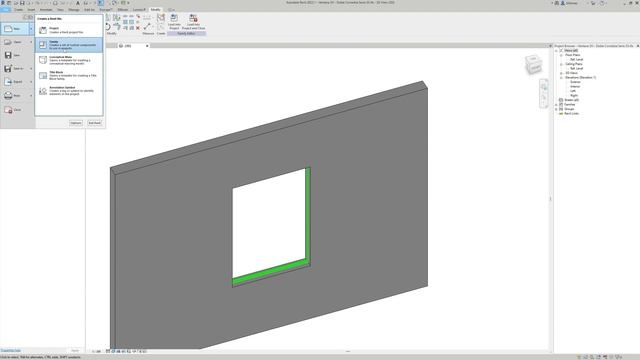Collapse the Ceiling Plans node
Image resolution: width=640 pixels, height=360 pixels.
[x=562, y=64]
